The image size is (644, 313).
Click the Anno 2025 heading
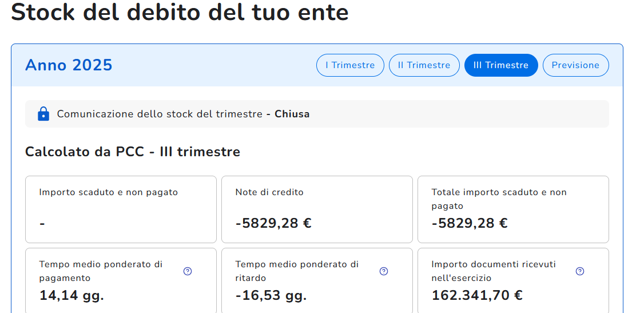click(69, 65)
